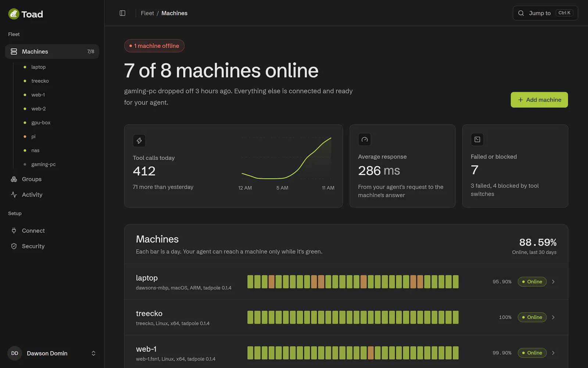This screenshot has width=588, height=368.
Task: Click the Failed or blocked terminal icon
Action: click(477, 139)
